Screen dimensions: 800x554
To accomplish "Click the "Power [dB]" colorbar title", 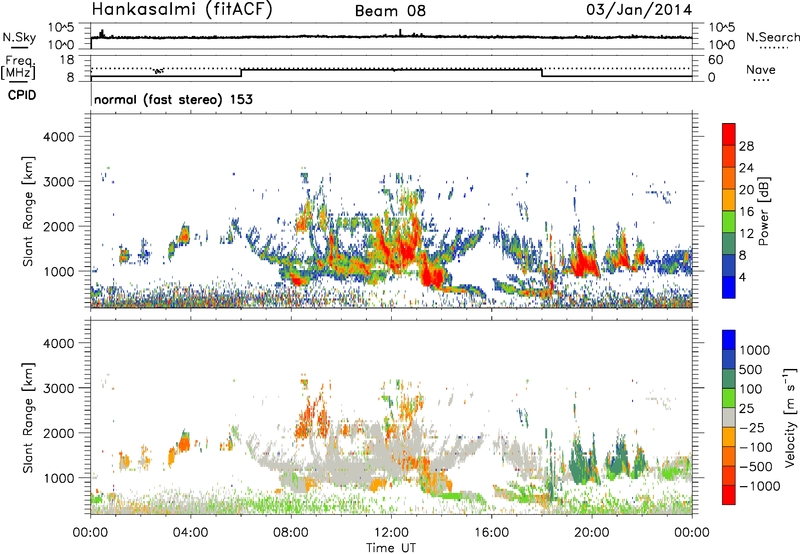I will [763, 211].
